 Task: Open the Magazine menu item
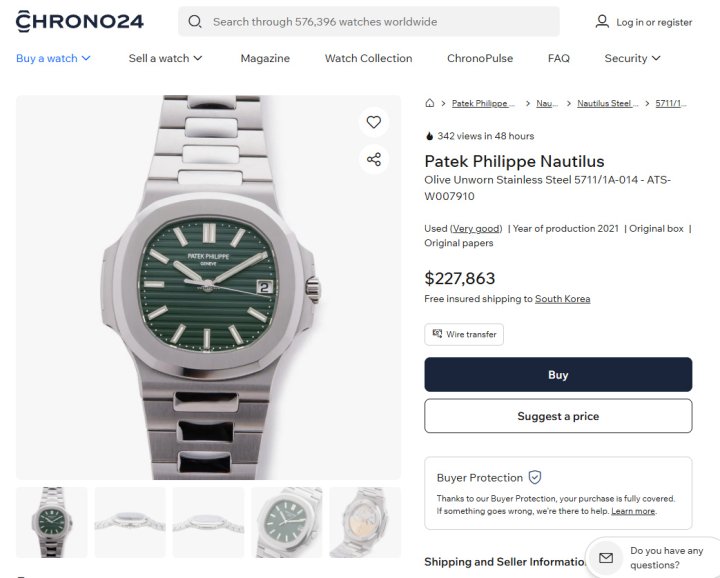(x=265, y=58)
